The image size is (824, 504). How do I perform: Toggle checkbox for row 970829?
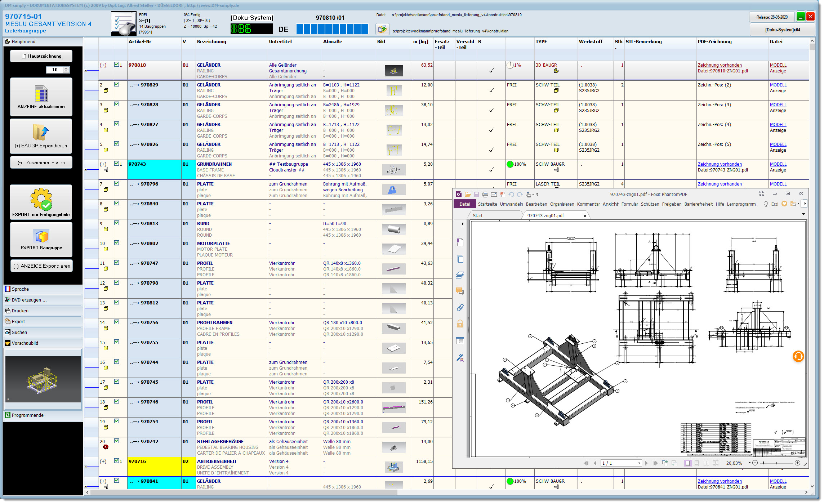pyautogui.click(x=117, y=84)
